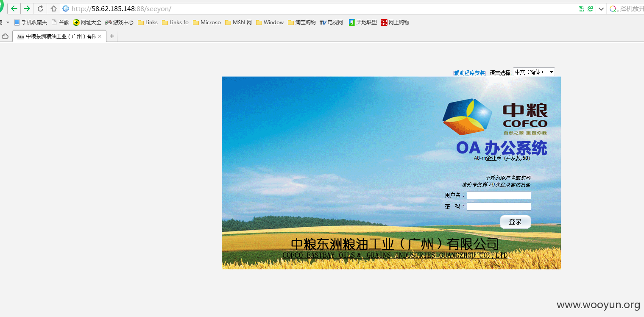Click the OA 办公系统 title text
This screenshot has width=644, height=317.
point(502,148)
